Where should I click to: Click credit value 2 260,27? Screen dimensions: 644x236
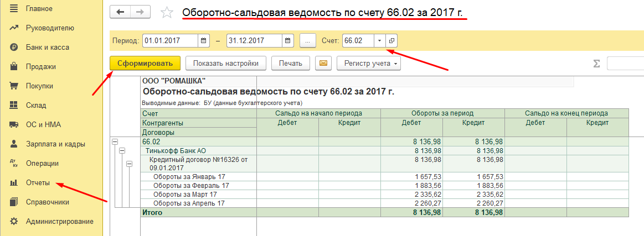489,203
